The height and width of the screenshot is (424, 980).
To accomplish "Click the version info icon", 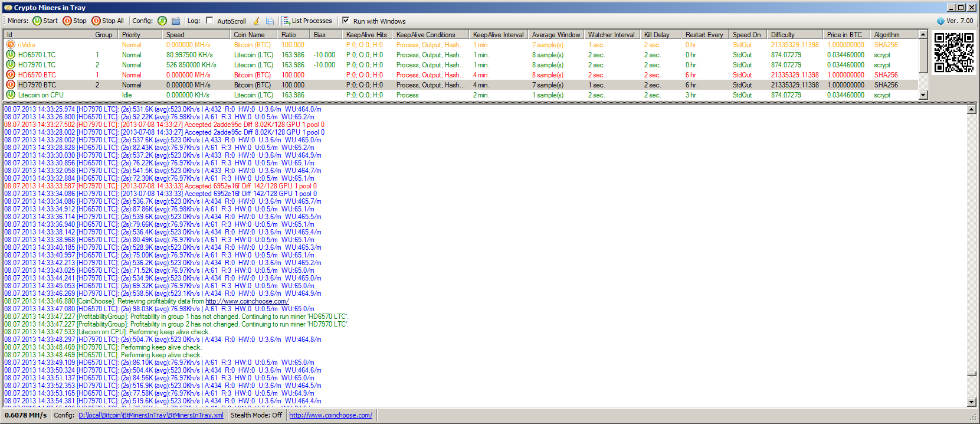I will coord(940,21).
